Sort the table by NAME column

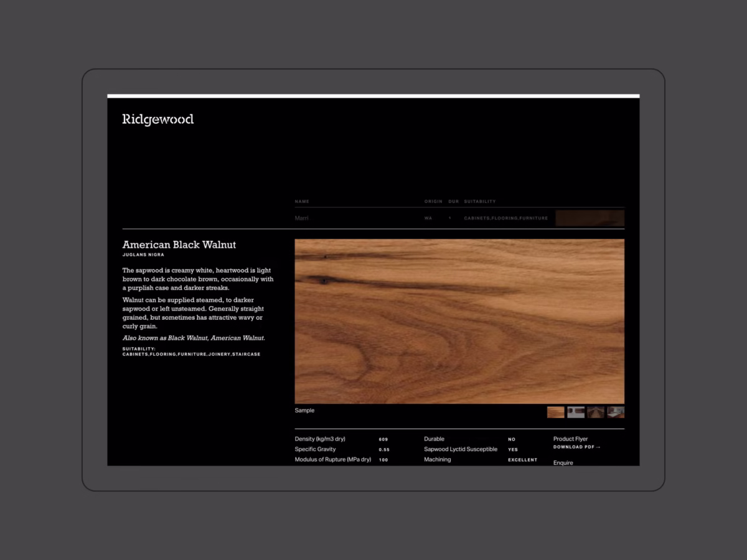[303, 201]
